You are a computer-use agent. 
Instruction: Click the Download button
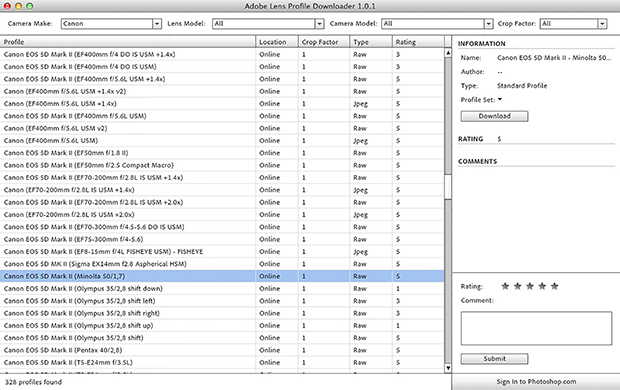tap(494, 116)
